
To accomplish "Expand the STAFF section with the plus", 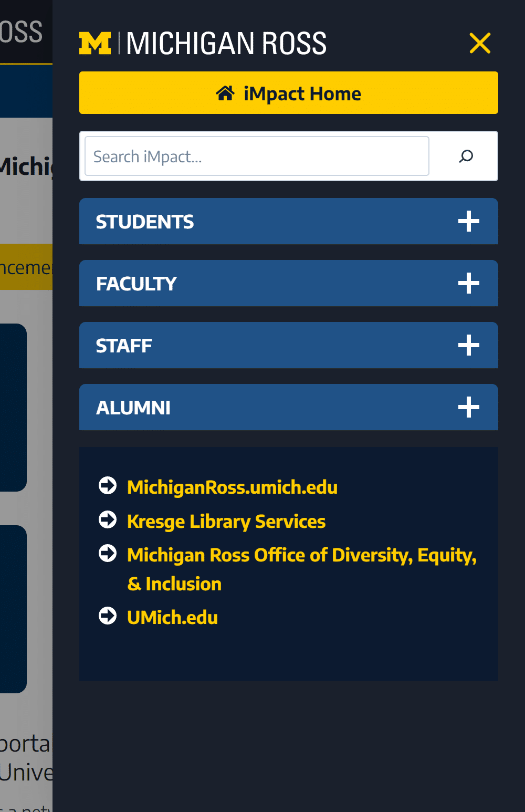I will click(x=469, y=345).
